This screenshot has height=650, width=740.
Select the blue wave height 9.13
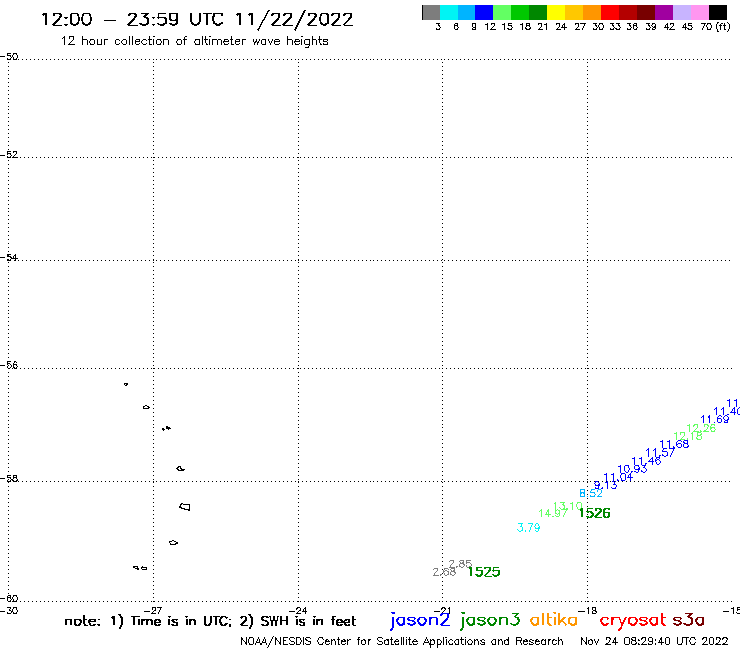coord(605,485)
